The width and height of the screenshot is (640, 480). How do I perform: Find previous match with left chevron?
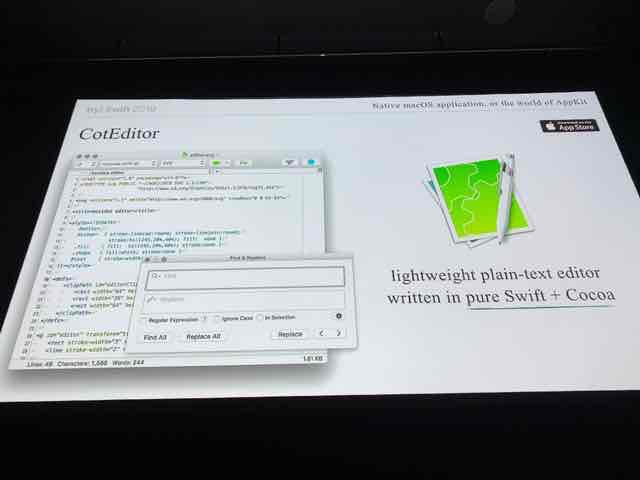coord(322,333)
